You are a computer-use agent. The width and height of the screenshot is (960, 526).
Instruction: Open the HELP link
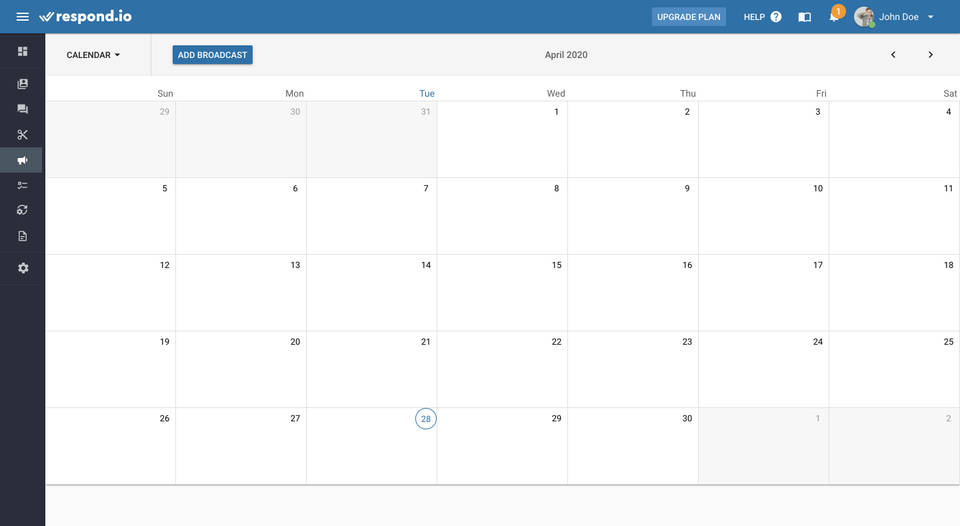pyautogui.click(x=762, y=17)
